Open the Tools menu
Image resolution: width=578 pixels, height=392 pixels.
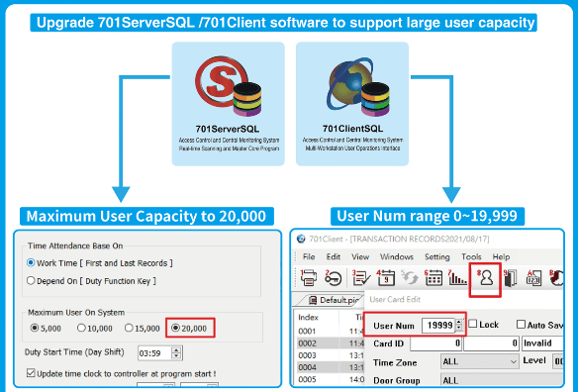[471, 256]
